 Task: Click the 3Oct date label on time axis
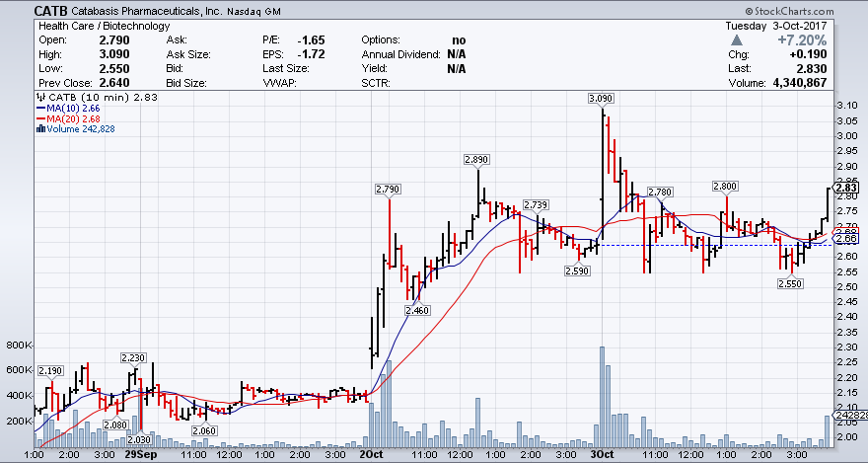click(x=601, y=455)
